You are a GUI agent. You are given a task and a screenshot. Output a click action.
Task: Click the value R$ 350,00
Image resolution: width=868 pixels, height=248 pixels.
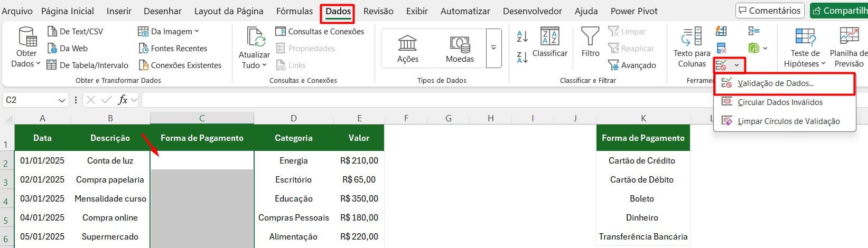click(x=359, y=198)
